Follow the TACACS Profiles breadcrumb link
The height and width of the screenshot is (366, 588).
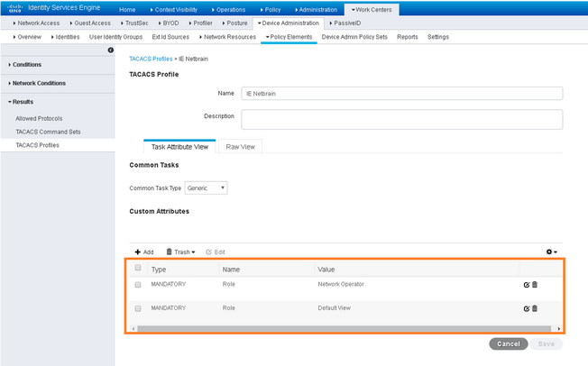pyautogui.click(x=151, y=59)
